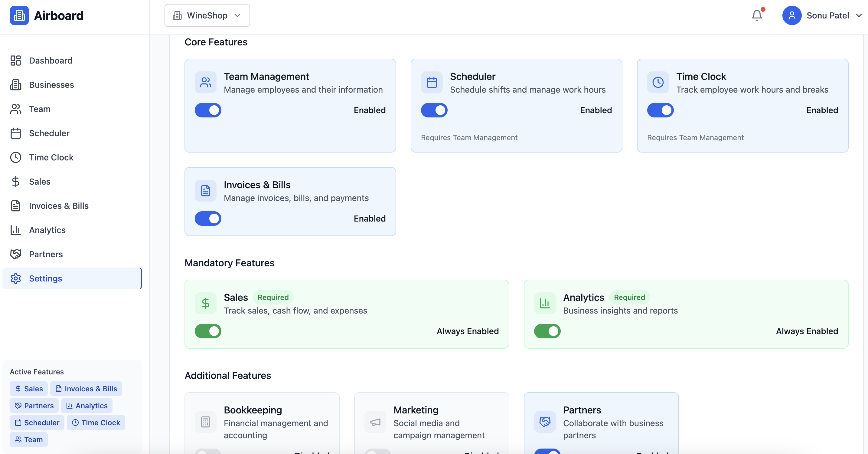Open Dashboard from the sidebar
This screenshot has height=454, width=868.
point(51,60)
